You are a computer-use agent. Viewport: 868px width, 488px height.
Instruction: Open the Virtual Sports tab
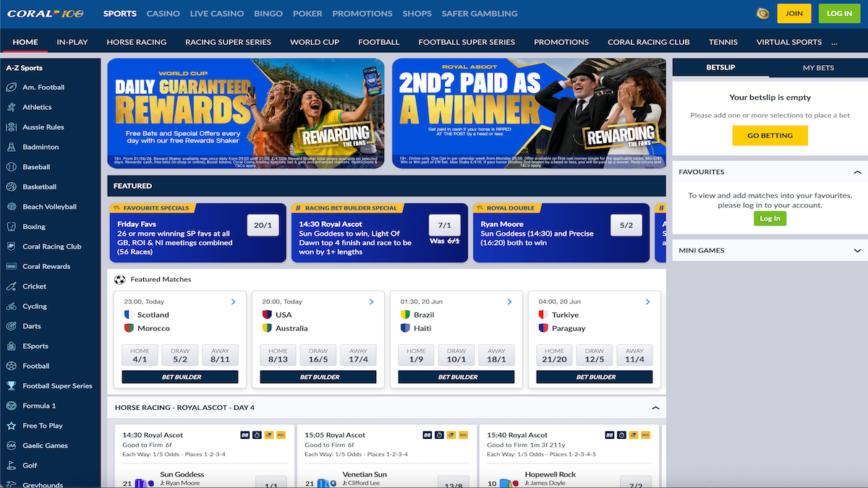(789, 42)
